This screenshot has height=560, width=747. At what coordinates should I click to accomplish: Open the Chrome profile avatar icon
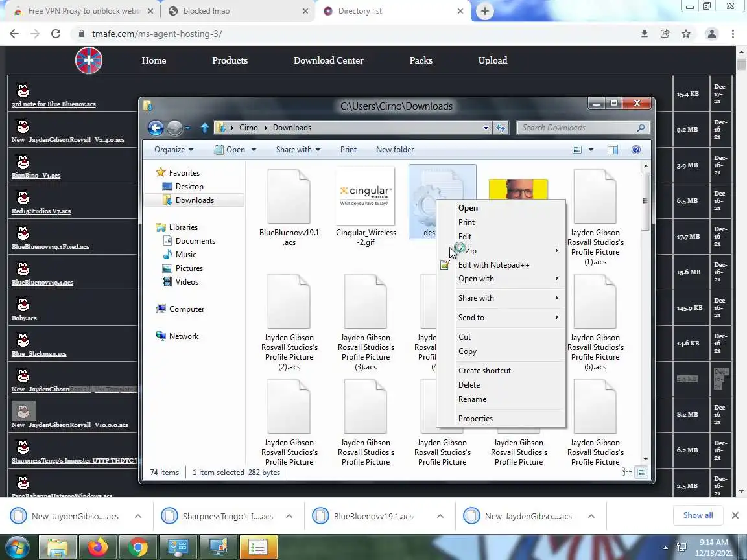[712, 34]
